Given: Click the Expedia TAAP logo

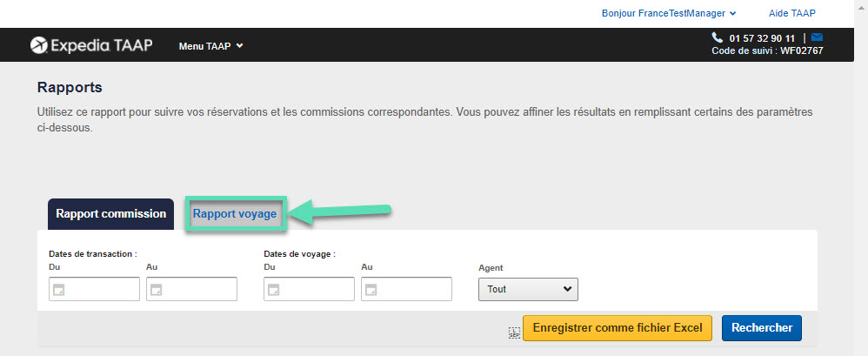Looking at the screenshot, I should [x=91, y=45].
